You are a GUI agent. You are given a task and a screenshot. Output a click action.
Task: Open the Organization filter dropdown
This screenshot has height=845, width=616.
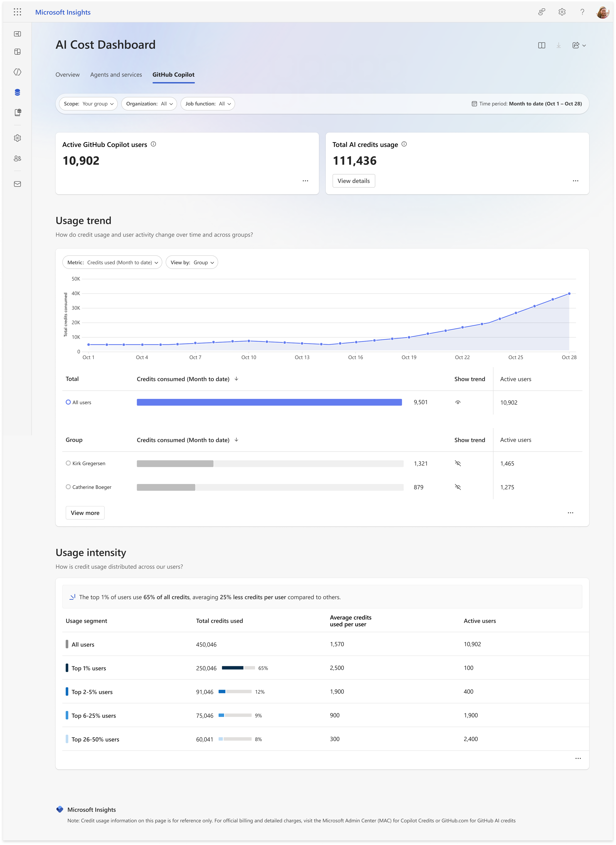coord(149,104)
